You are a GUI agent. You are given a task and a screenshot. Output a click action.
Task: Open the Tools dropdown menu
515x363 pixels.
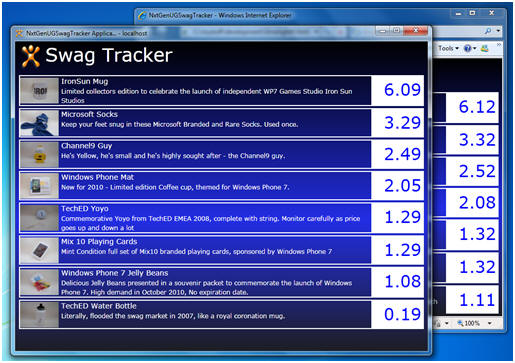pyautogui.click(x=448, y=49)
